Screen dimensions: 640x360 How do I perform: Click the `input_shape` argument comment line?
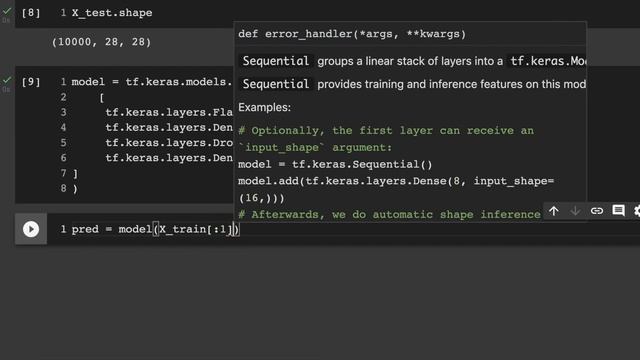315,147
